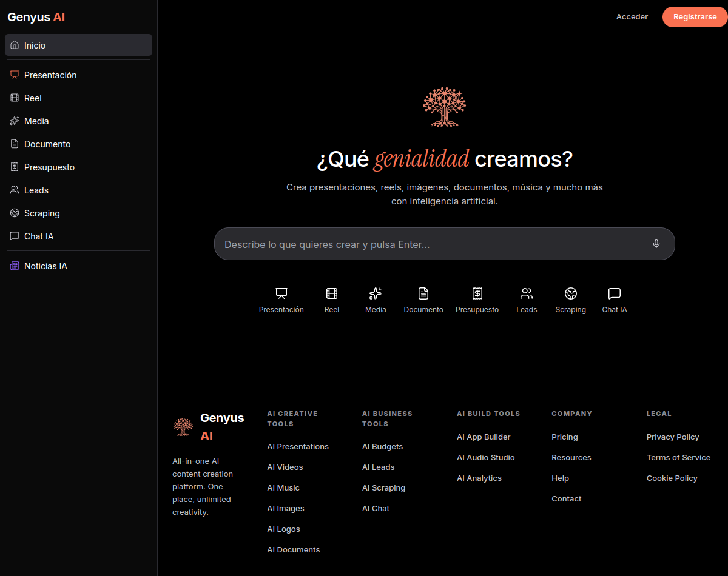Open the AI Budgets footer link
Image resolution: width=728 pixels, height=576 pixels.
[383, 447]
